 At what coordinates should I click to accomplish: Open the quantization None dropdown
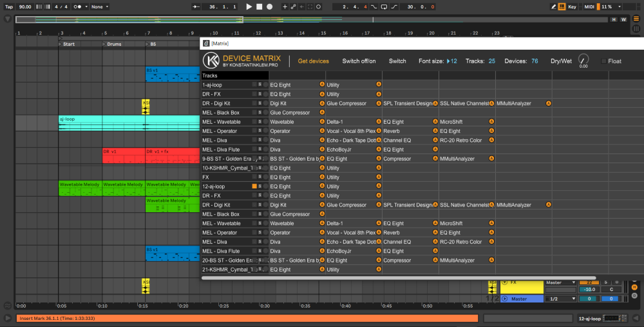(99, 6)
